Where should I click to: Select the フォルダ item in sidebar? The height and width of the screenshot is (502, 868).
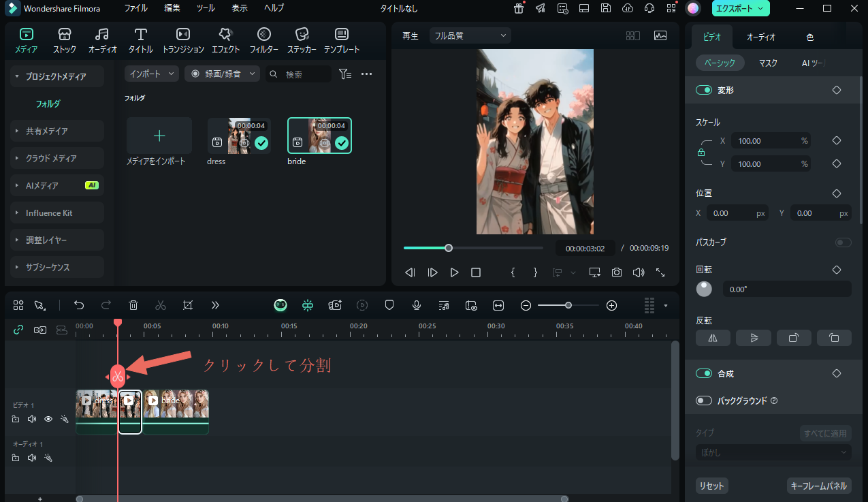coord(48,104)
